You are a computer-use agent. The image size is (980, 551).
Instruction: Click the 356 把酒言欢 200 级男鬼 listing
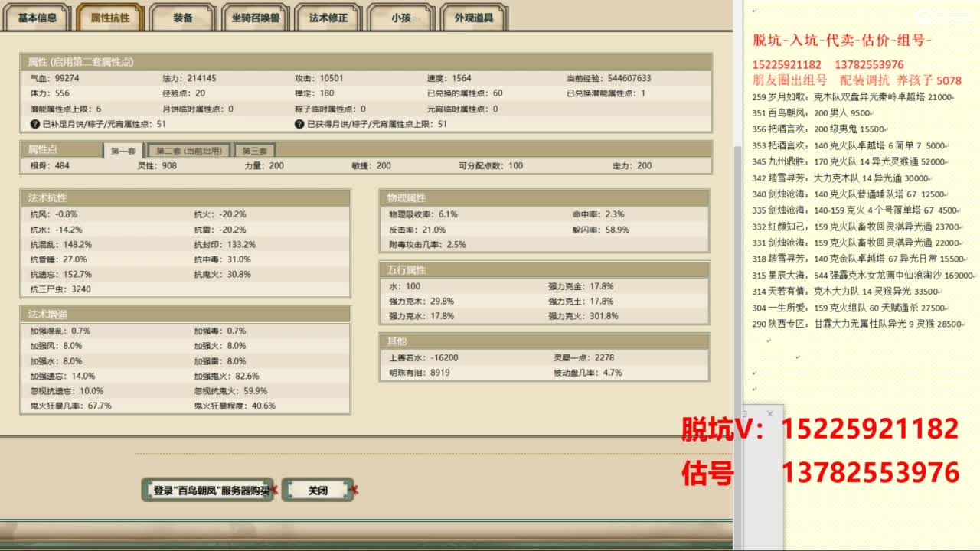point(818,129)
